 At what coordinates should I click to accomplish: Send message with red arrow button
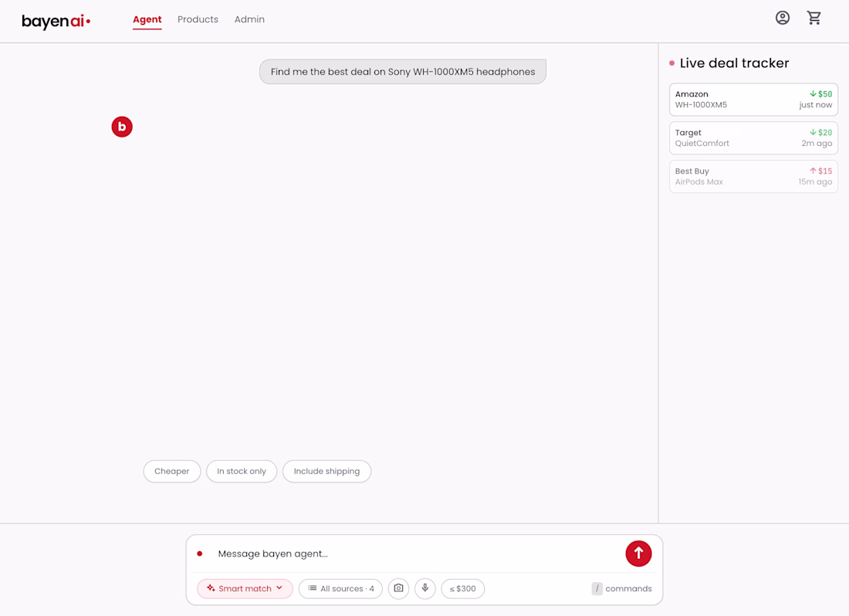coord(638,553)
